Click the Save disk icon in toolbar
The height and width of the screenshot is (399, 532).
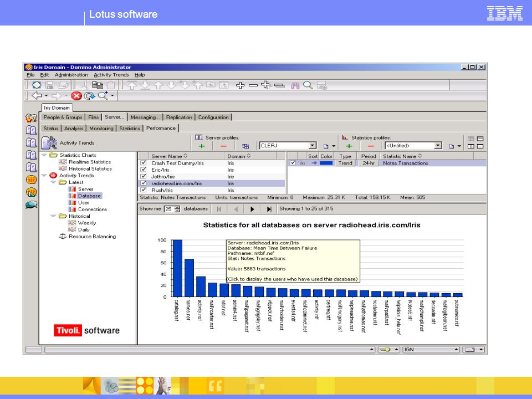coord(50,85)
